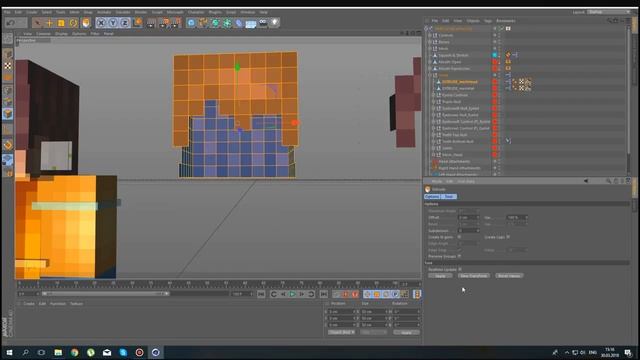
Task: Toggle the Preserve Groups checkbox
Action: 459,256
